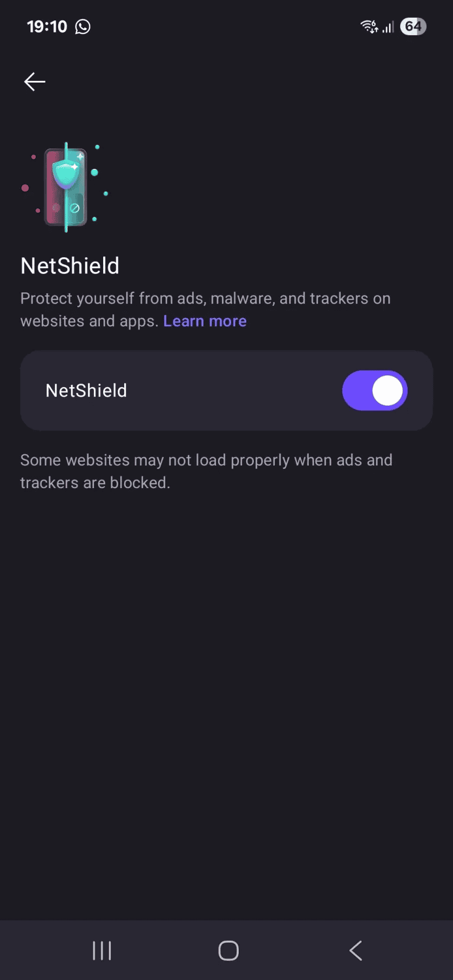Open the Learn more link
Image resolution: width=453 pixels, height=980 pixels.
[205, 320]
